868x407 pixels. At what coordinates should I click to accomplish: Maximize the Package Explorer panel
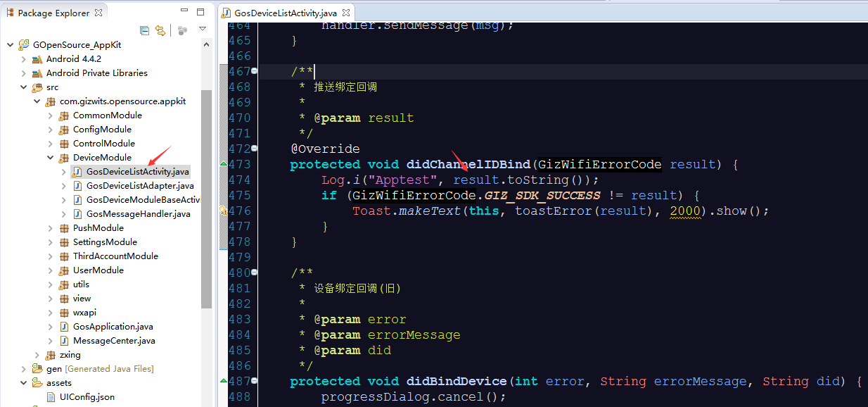coord(200,12)
